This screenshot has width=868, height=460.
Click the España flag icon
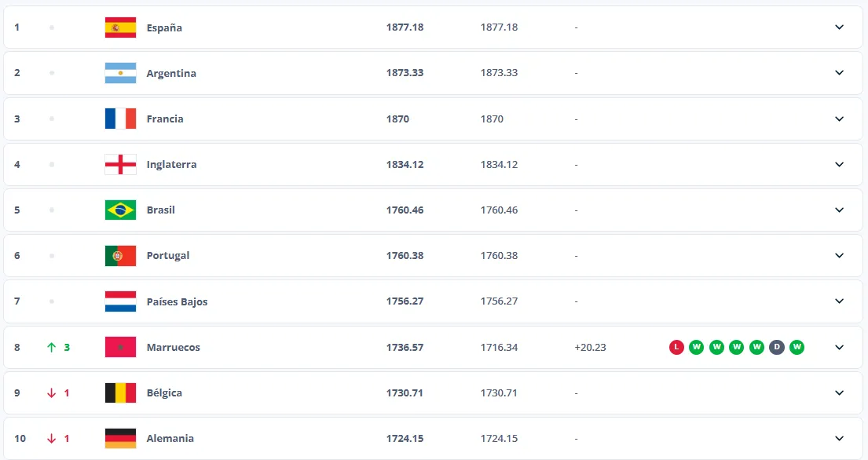pyautogui.click(x=120, y=27)
